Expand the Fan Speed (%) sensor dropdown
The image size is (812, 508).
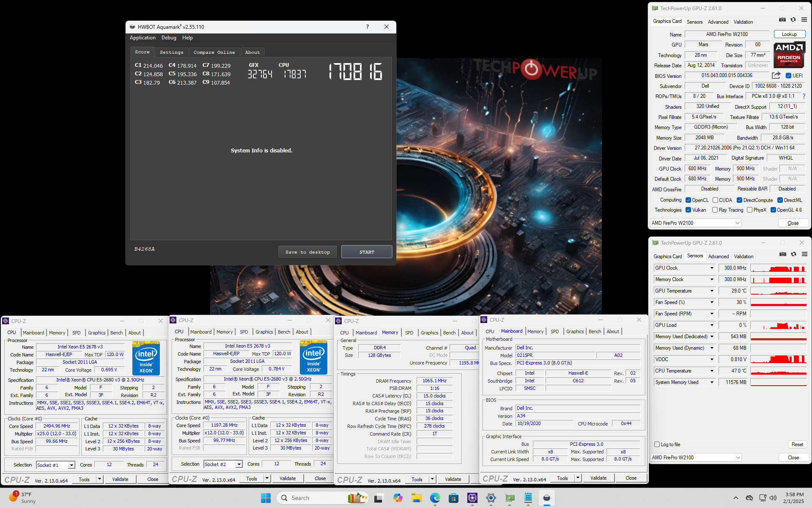712,302
